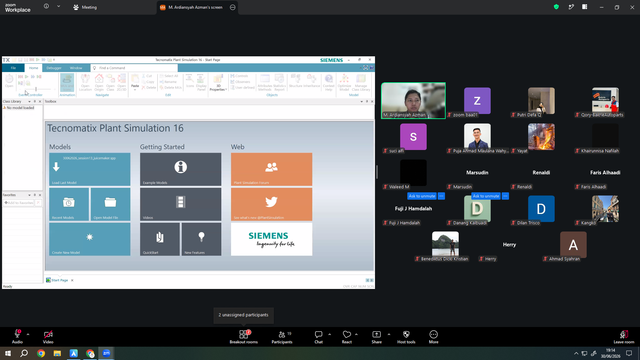Click Manage Class Library ribbon icon
640x360 pixels.
point(361,83)
